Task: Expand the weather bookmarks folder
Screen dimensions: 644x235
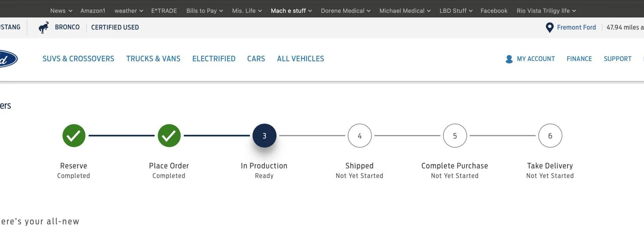Action: [129, 11]
